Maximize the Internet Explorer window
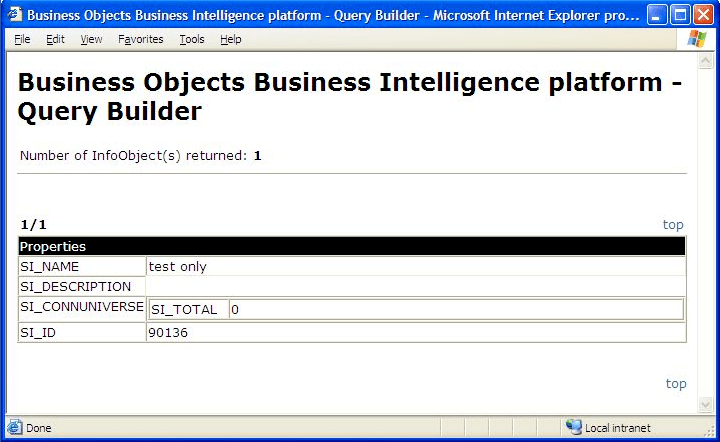 (680, 15)
